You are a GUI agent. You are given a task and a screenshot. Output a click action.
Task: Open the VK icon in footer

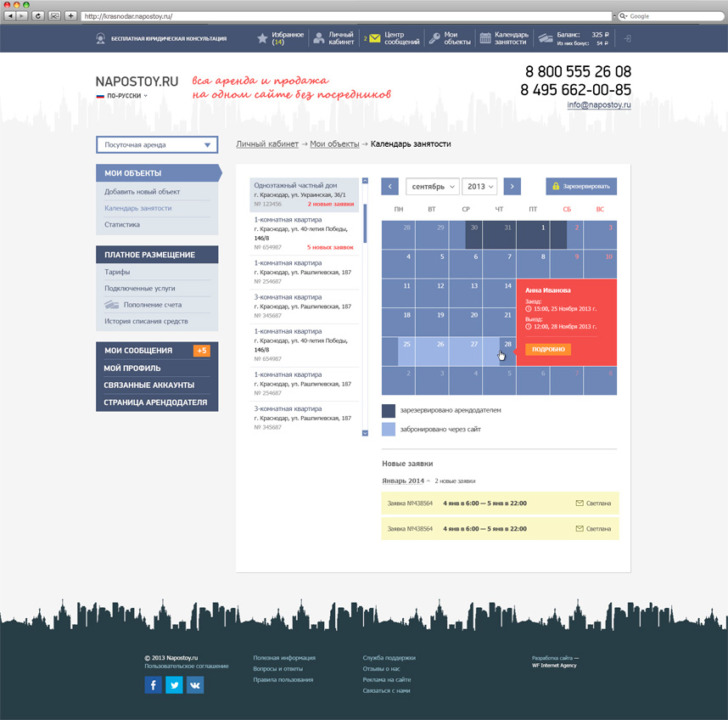point(195,684)
